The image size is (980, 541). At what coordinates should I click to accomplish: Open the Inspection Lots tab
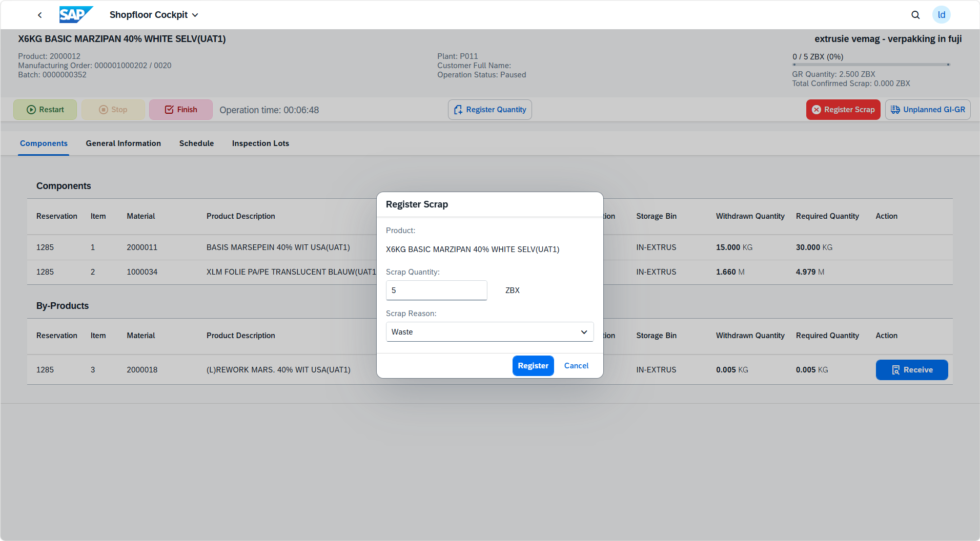tap(260, 143)
